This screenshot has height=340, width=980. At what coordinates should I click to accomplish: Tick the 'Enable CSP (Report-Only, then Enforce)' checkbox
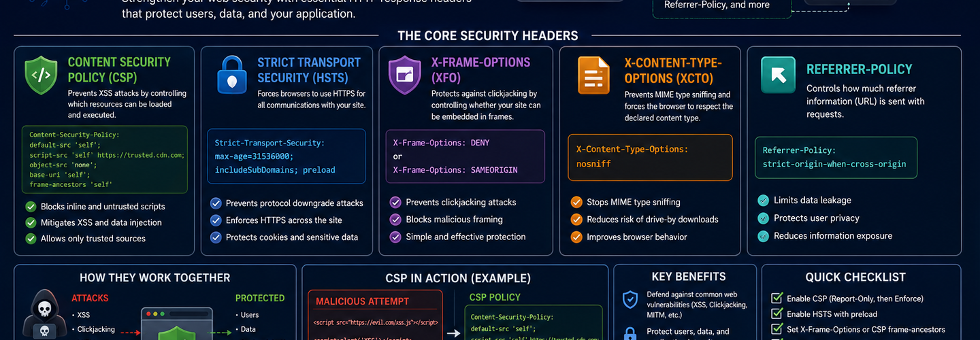(777, 299)
